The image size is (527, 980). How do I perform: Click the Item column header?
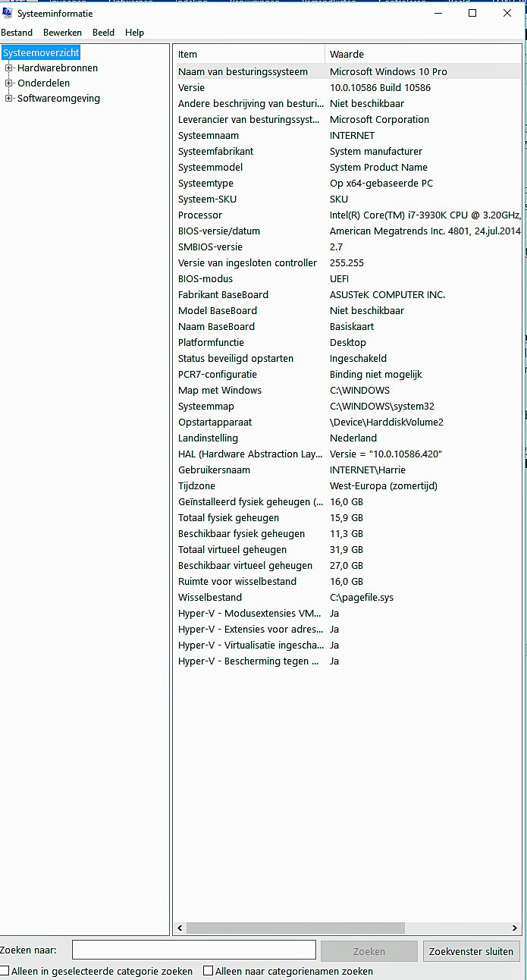point(250,54)
